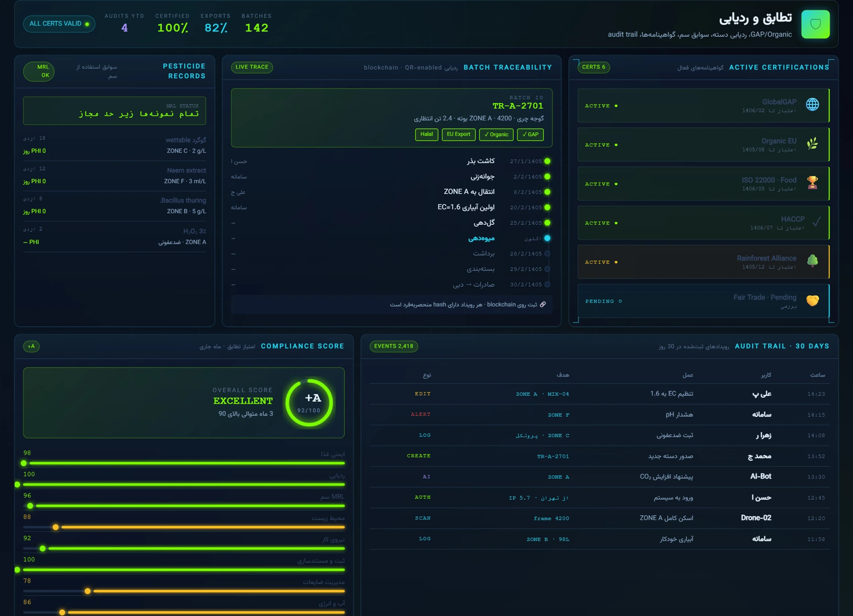This screenshot has height=616, width=853.
Task: Click the Halal tag on batch card
Action: pos(426,134)
